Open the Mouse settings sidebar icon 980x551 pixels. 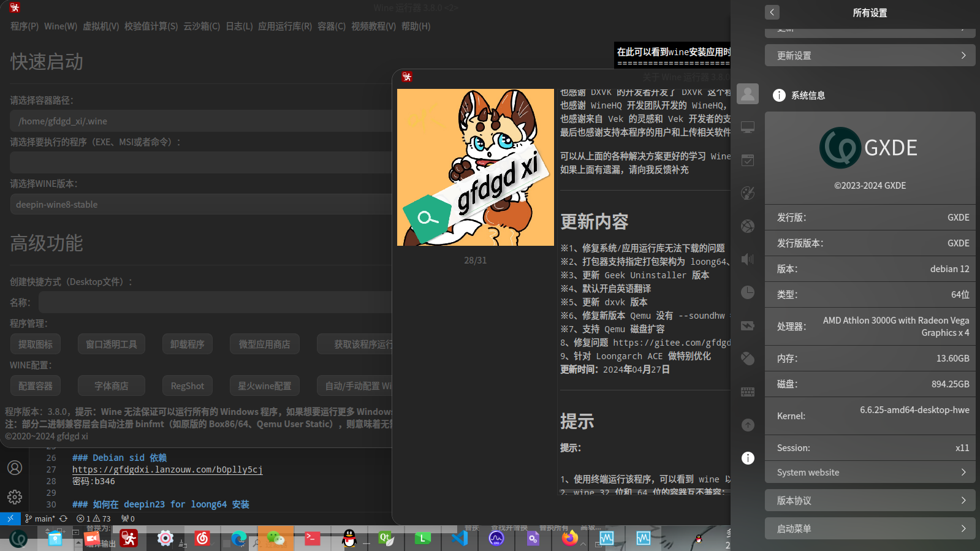click(x=748, y=359)
